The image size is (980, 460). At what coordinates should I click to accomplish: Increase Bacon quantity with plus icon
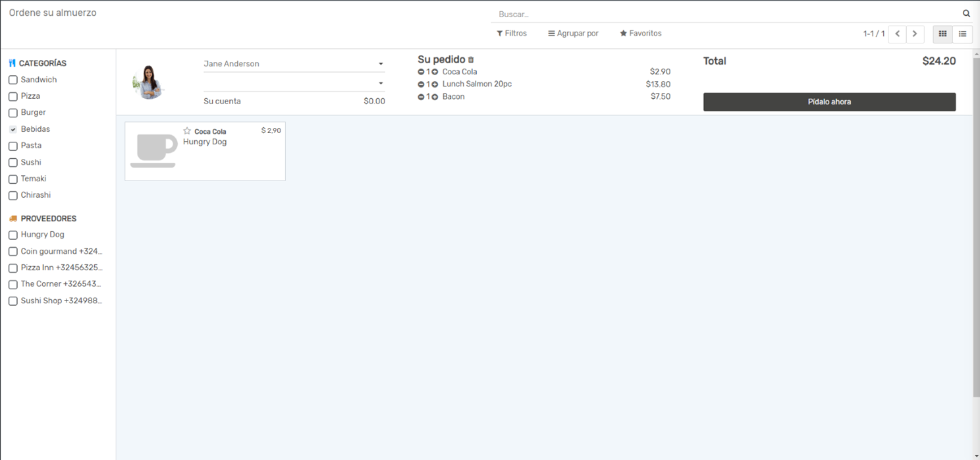[435, 97]
